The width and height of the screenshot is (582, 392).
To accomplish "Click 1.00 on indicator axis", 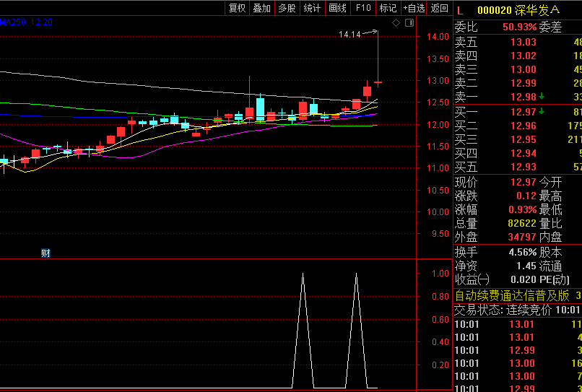I will pyautogui.click(x=440, y=274).
